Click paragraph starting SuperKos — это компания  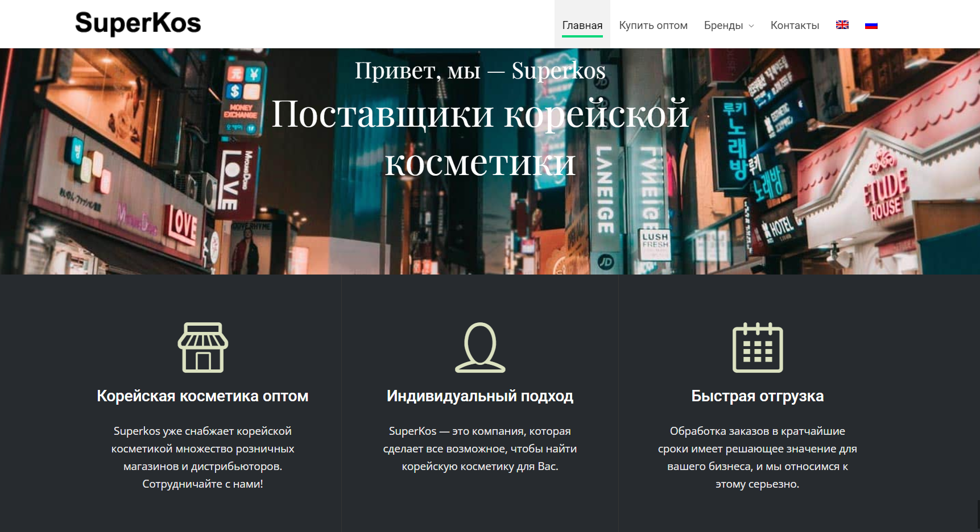click(480, 448)
